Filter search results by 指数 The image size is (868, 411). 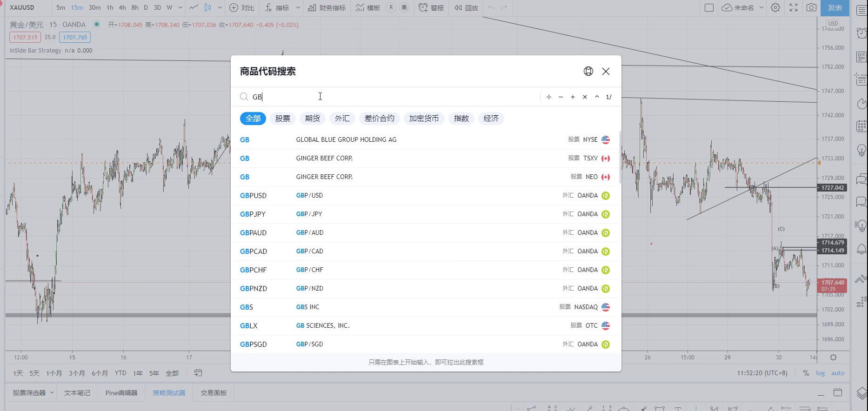(461, 119)
